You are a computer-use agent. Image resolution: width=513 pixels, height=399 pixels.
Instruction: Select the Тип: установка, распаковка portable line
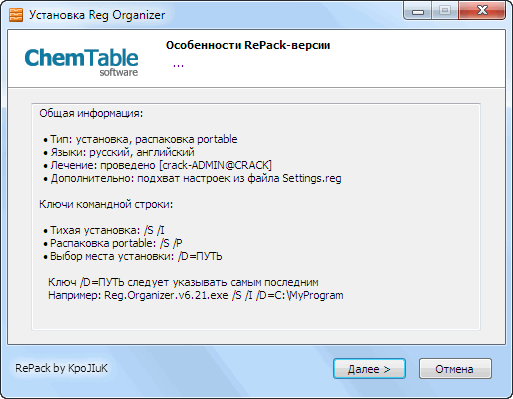(140, 139)
